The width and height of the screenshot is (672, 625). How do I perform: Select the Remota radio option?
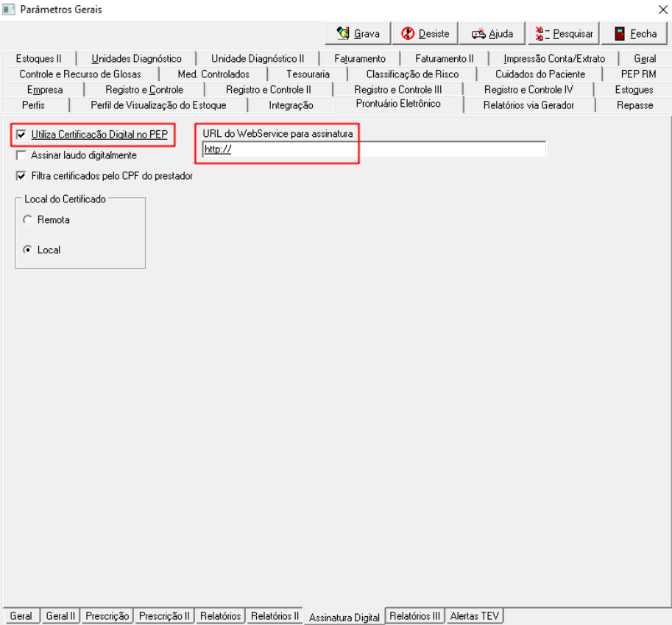pos(27,219)
